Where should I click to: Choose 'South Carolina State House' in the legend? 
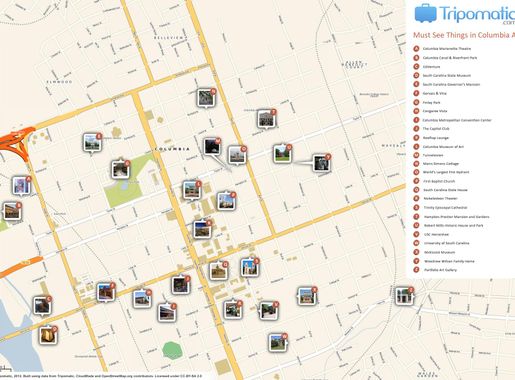click(x=445, y=190)
